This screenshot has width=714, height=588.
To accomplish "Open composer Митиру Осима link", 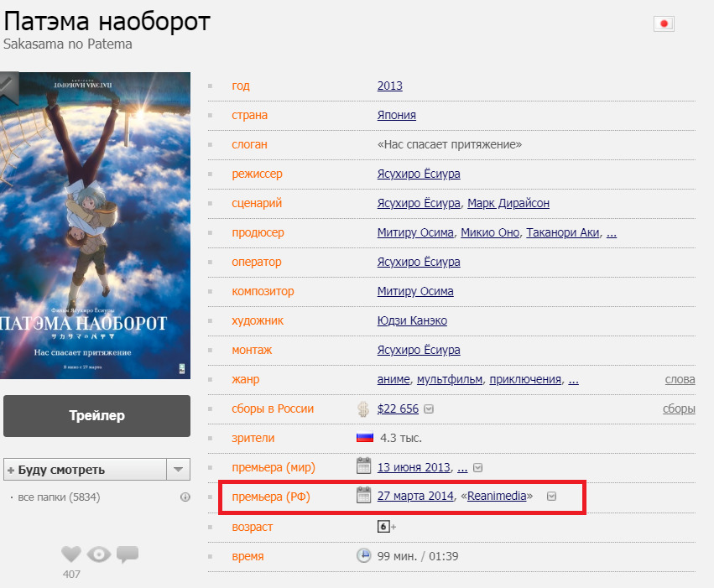I will click(x=415, y=291).
